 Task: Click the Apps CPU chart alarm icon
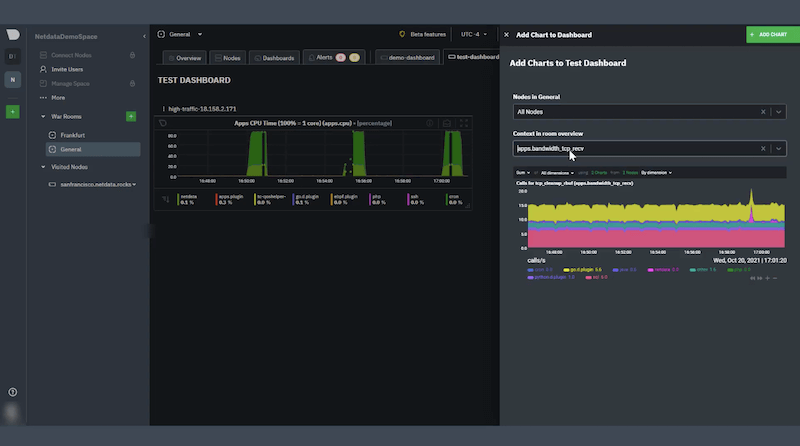[447, 123]
